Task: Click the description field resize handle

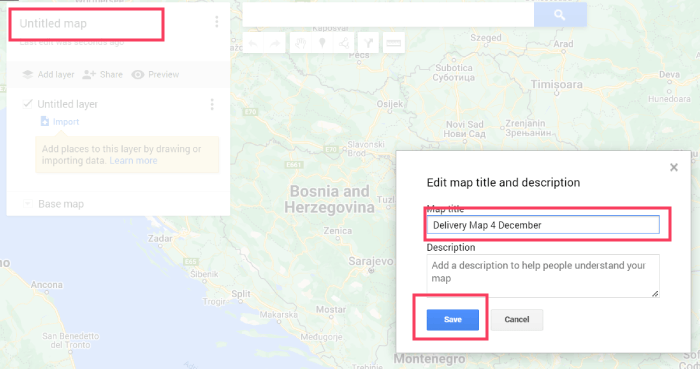Action: tap(655, 294)
